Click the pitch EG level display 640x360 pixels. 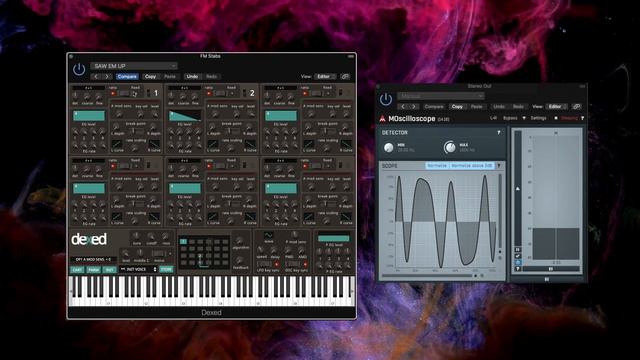click(333, 238)
